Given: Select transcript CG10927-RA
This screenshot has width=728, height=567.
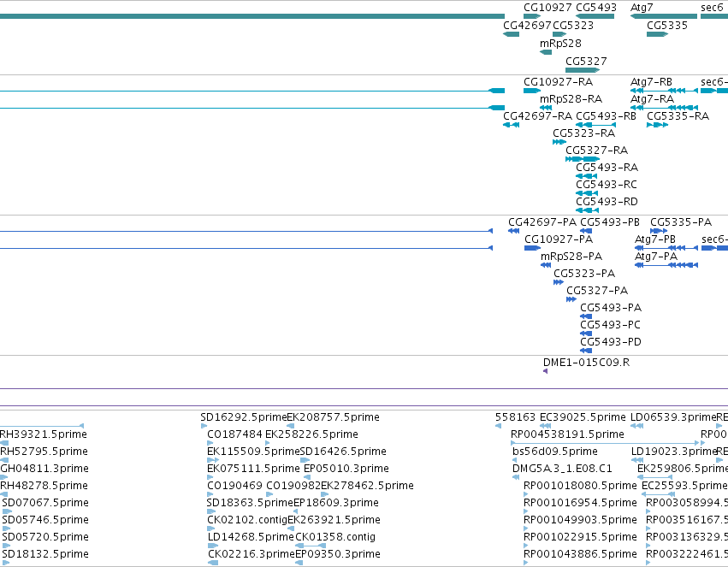Looking at the screenshot, I should pyautogui.click(x=532, y=91).
